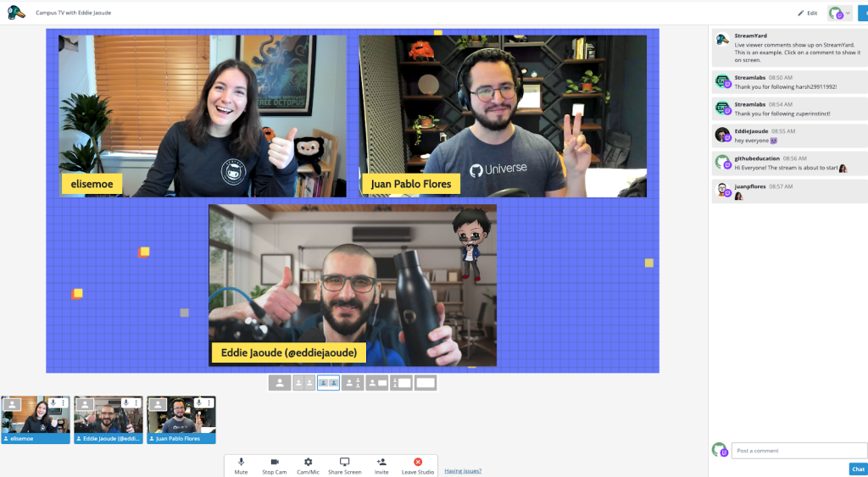Click the StreamYard duck logo
Viewport: 868px width, 477px height.
(x=14, y=13)
